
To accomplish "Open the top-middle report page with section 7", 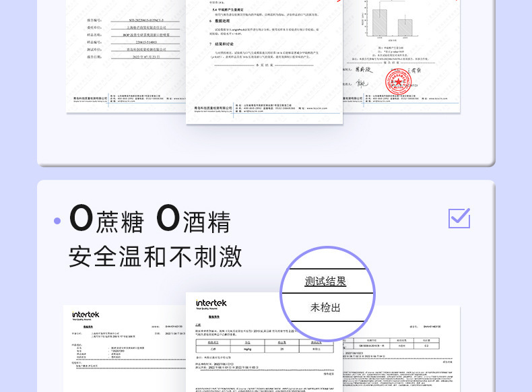I will point(264,62).
